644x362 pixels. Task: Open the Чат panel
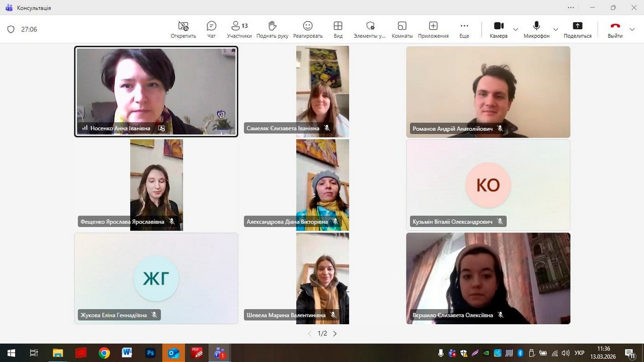pyautogui.click(x=211, y=29)
